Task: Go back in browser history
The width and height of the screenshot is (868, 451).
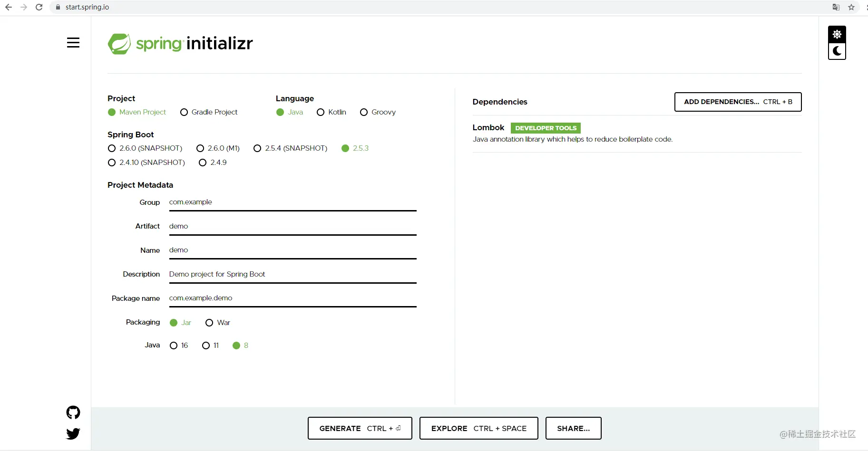Action: tap(9, 7)
